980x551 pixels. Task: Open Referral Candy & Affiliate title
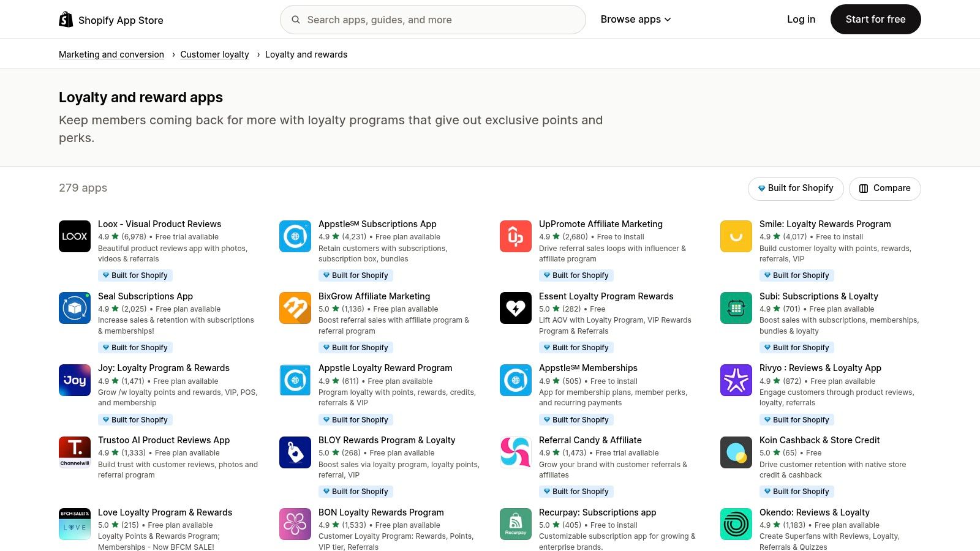[590, 440]
